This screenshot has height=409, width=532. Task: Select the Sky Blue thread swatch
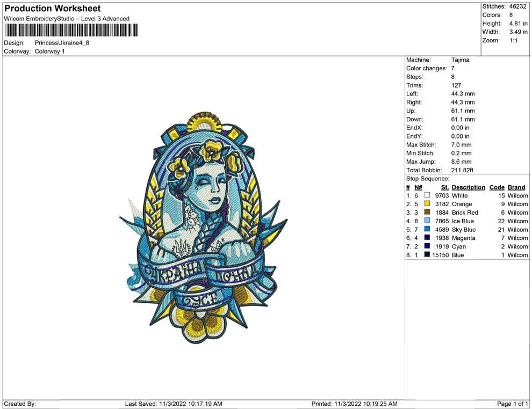[427, 230]
